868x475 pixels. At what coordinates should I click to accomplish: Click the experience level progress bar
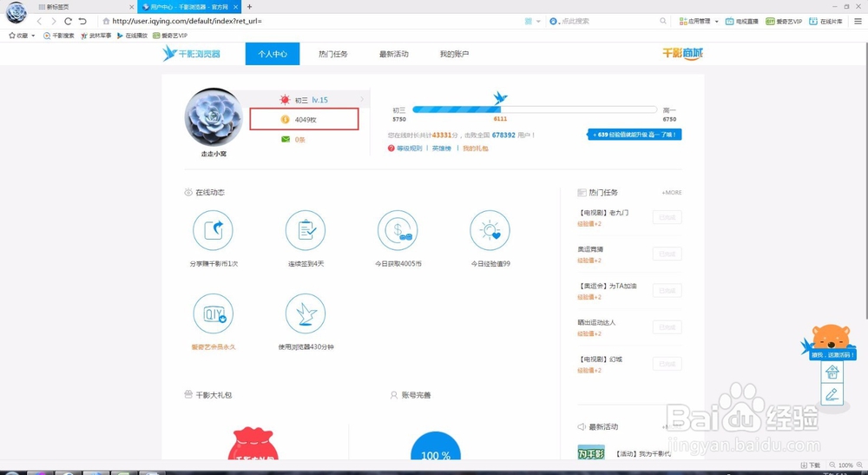coord(535,109)
